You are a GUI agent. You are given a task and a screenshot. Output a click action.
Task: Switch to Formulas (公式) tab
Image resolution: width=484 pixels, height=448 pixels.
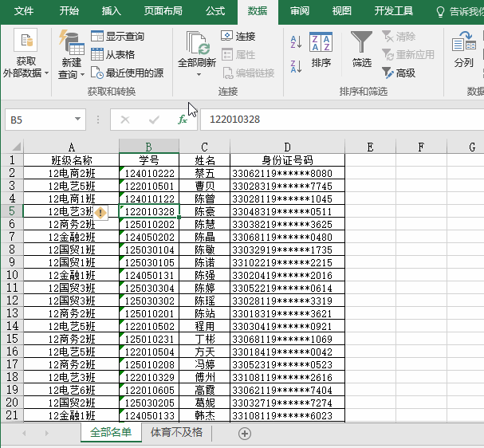[215, 11]
